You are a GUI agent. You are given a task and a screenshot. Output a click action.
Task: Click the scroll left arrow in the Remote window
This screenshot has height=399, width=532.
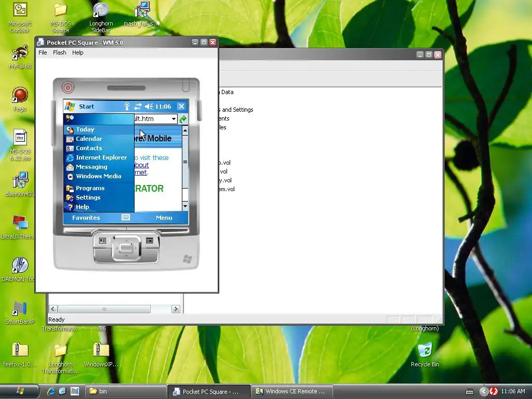[54, 309]
